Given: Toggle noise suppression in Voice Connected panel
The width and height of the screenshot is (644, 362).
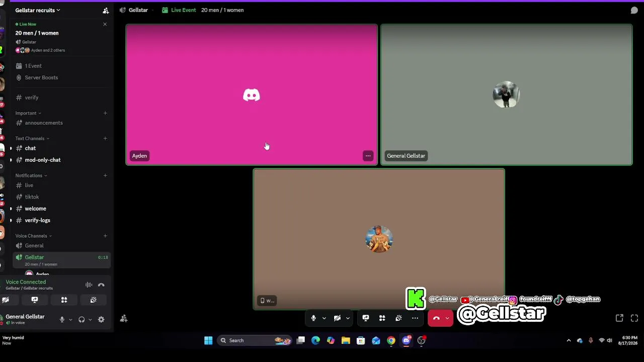Looking at the screenshot, I should (x=89, y=285).
